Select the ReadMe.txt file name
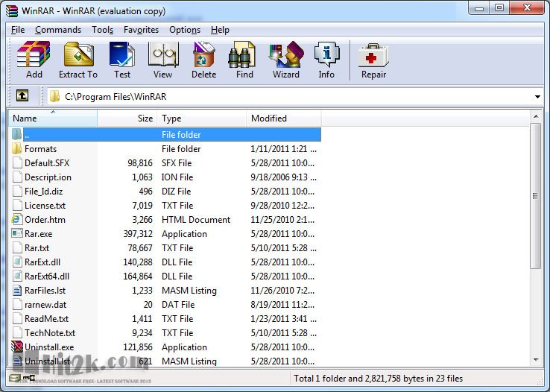 click(47, 319)
